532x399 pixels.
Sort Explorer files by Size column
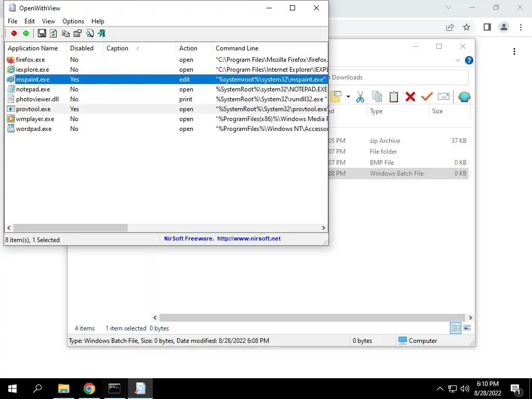(x=449, y=111)
